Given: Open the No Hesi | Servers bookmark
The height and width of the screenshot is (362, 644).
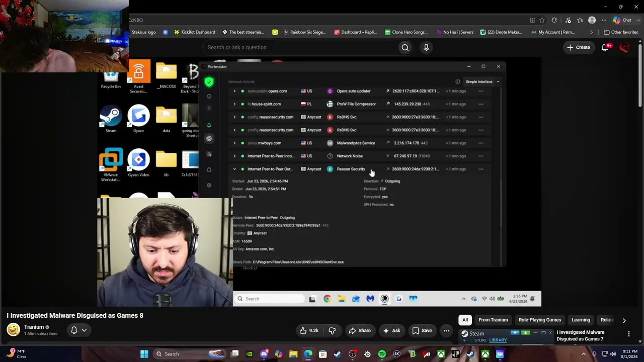Looking at the screenshot, I should [x=454, y=32].
